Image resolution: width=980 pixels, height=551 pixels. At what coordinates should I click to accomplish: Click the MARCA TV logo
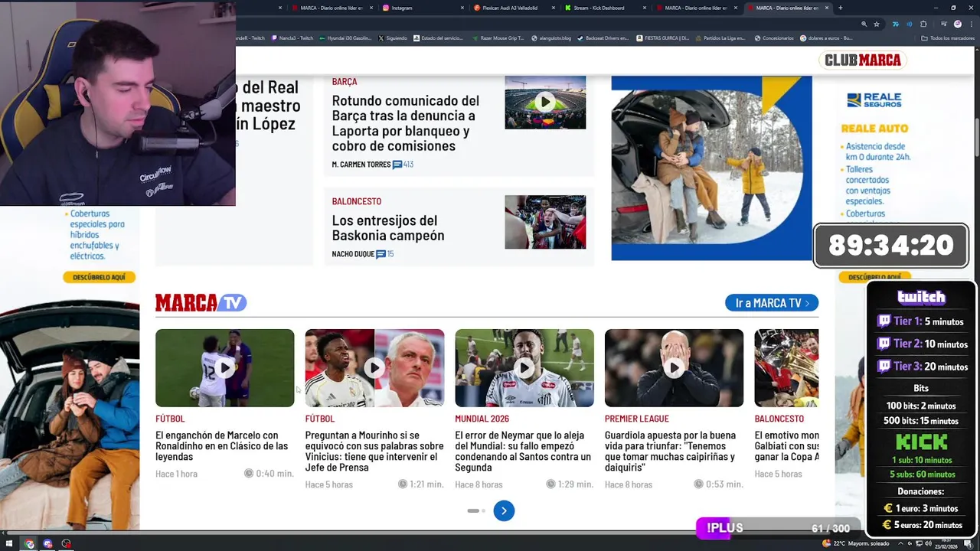201,302
